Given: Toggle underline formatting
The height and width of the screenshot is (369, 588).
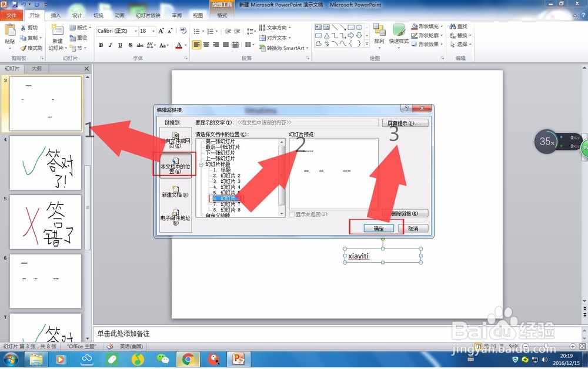Looking at the screenshot, I should click(x=119, y=45).
